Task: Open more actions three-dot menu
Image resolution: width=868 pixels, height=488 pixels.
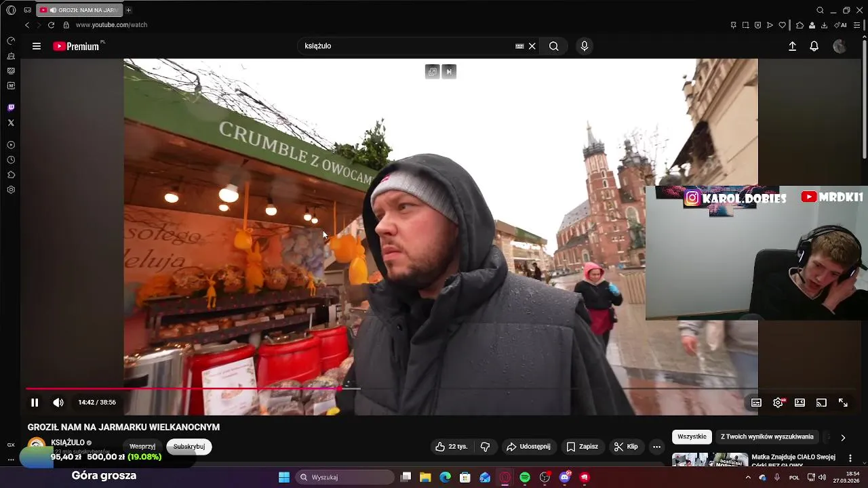Action: point(656,447)
